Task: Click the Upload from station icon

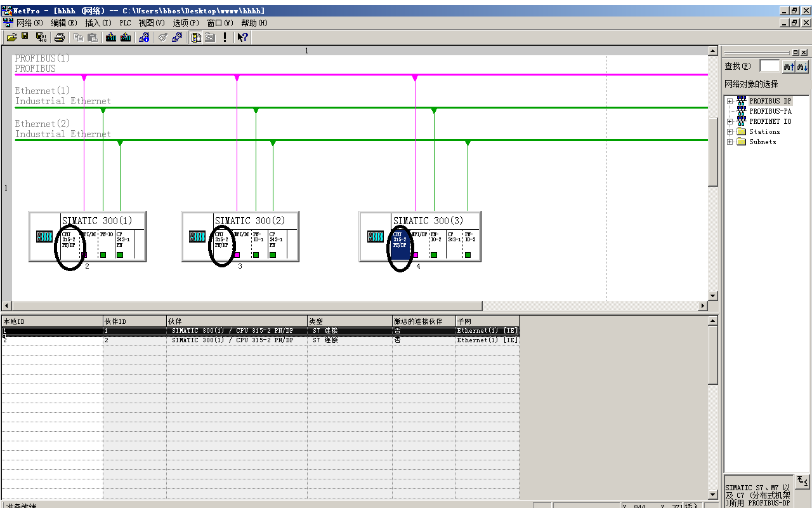Action: (126, 37)
